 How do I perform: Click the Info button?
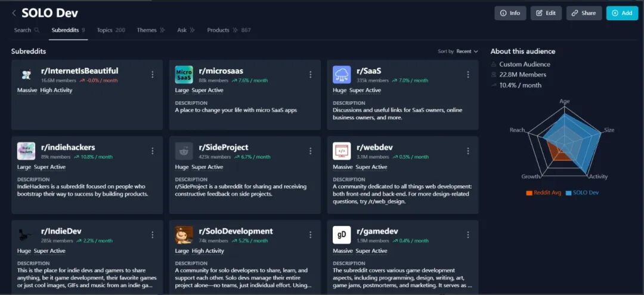coord(510,13)
